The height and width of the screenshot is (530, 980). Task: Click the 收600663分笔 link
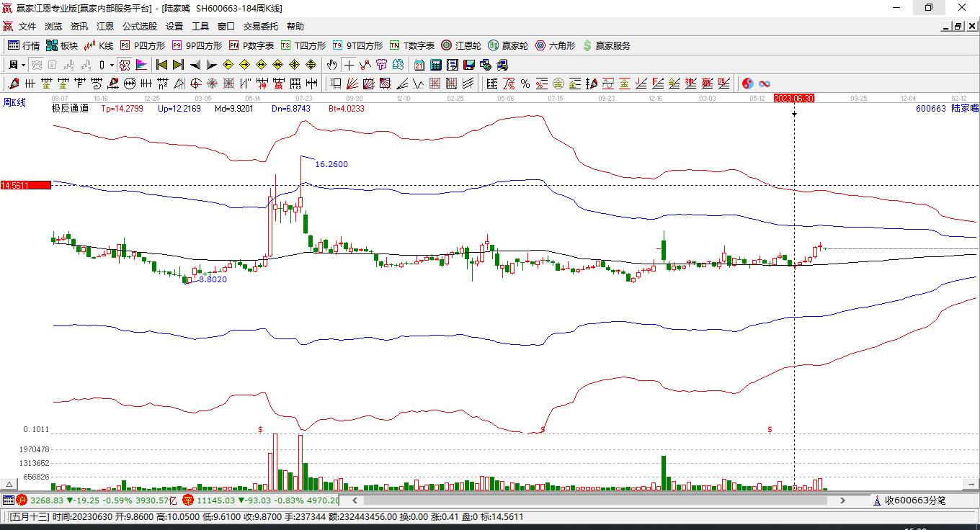point(914,500)
